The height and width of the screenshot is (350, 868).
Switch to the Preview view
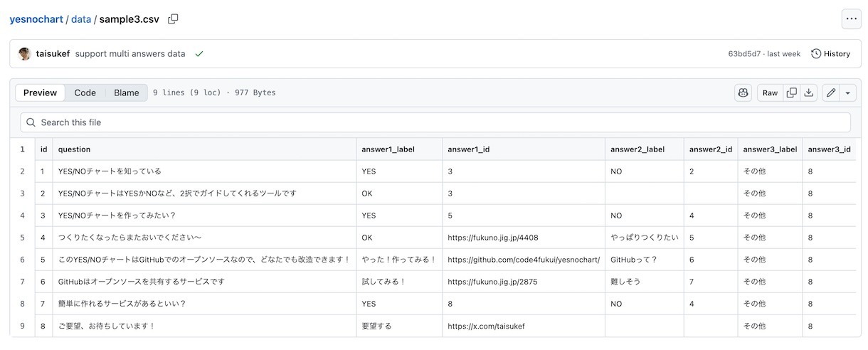40,93
